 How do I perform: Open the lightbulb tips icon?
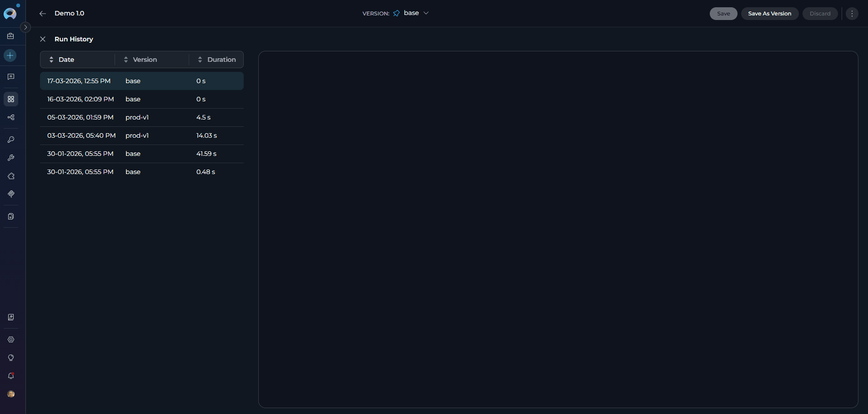pos(11,358)
